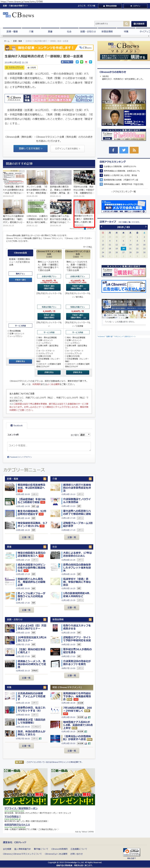Click RSS icon of 薬事 category box
Screen dimensions: 150x868
44,547
